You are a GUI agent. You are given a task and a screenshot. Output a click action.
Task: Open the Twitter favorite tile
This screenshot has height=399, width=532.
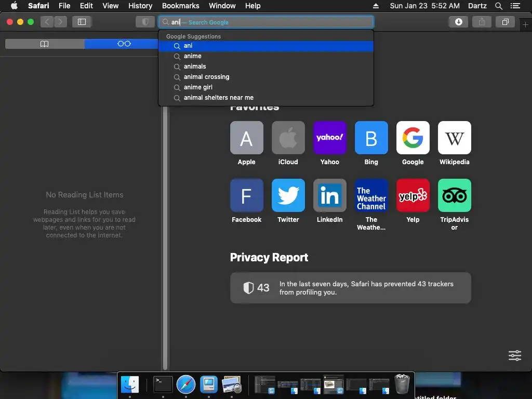tap(288, 195)
